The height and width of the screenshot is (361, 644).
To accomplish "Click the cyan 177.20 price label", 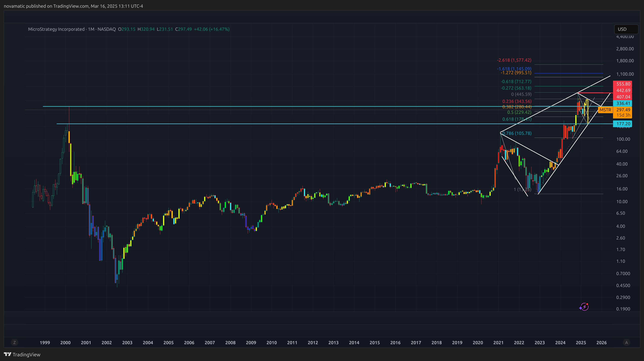I will pos(623,124).
